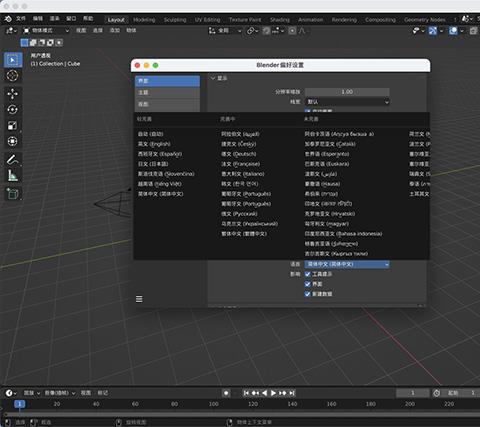Click the play reverse button

[264, 393]
